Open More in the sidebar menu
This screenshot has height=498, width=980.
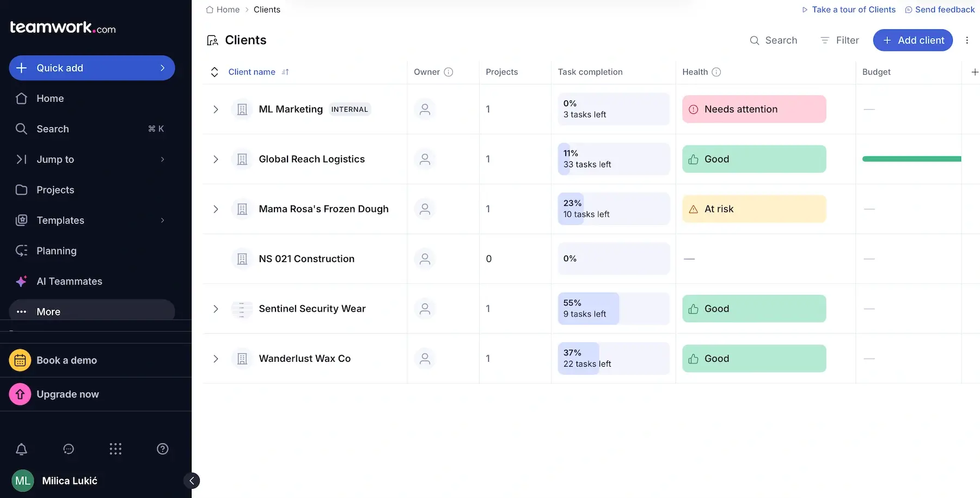(x=48, y=312)
